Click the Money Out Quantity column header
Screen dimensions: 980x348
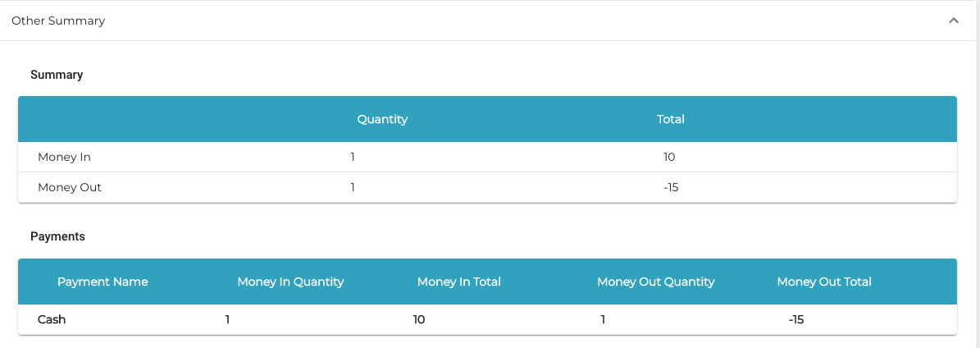coord(655,282)
